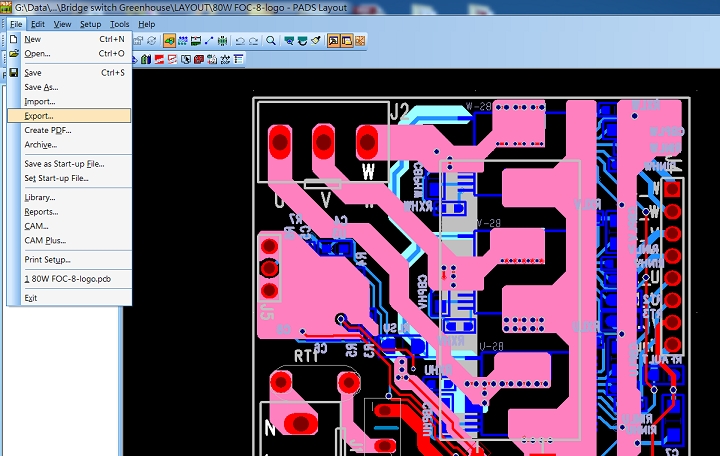Open the Tools menu
The image size is (720, 456).
(119, 23)
